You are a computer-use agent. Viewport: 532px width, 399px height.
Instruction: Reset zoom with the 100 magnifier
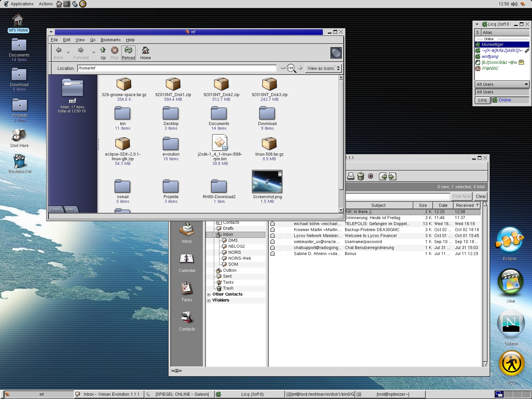[291, 68]
